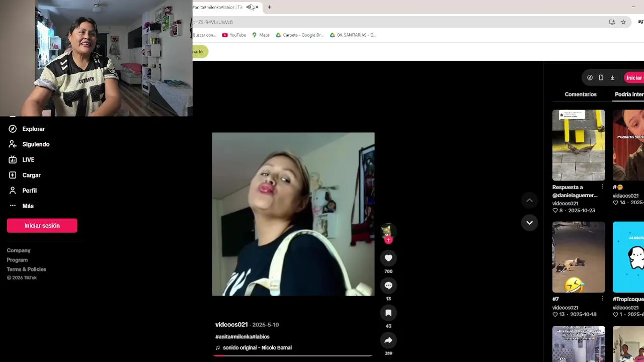Screen dimensions: 644x362
Task: Open the Program footer link
Action: click(x=17, y=260)
